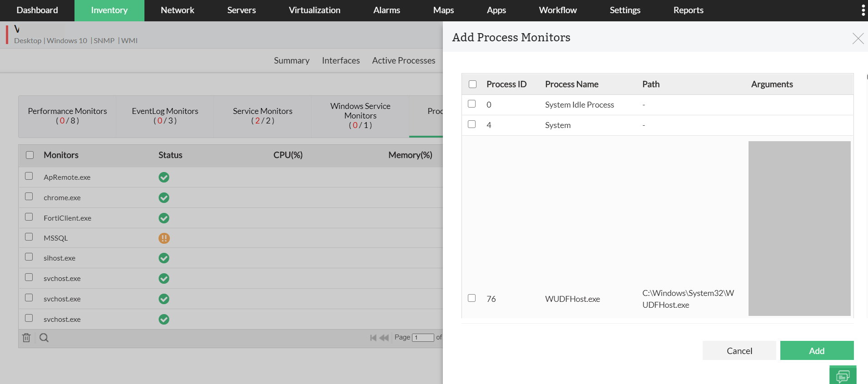Image resolution: width=868 pixels, height=384 pixels.
Task: Switch to the Active Processes tab
Action: click(403, 60)
